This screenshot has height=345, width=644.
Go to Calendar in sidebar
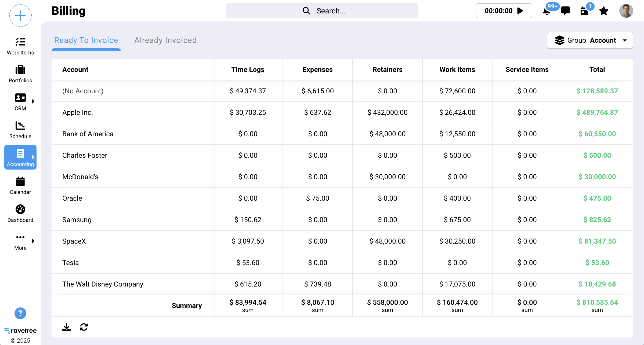coord(20,186)
